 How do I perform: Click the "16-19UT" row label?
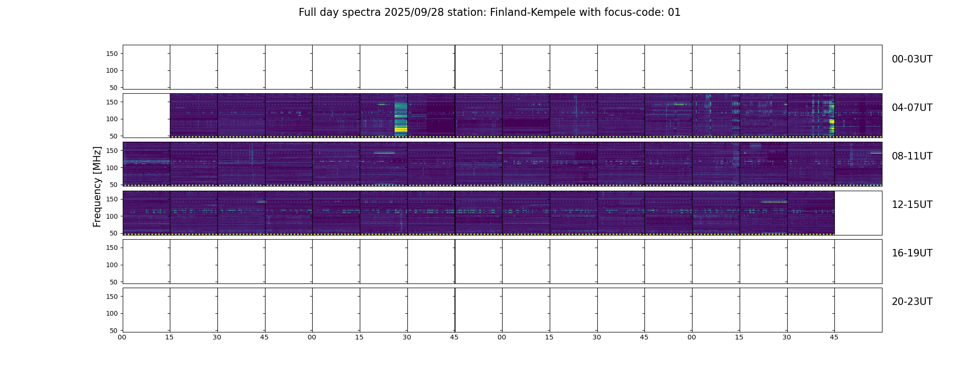click(x=912, y=253)
